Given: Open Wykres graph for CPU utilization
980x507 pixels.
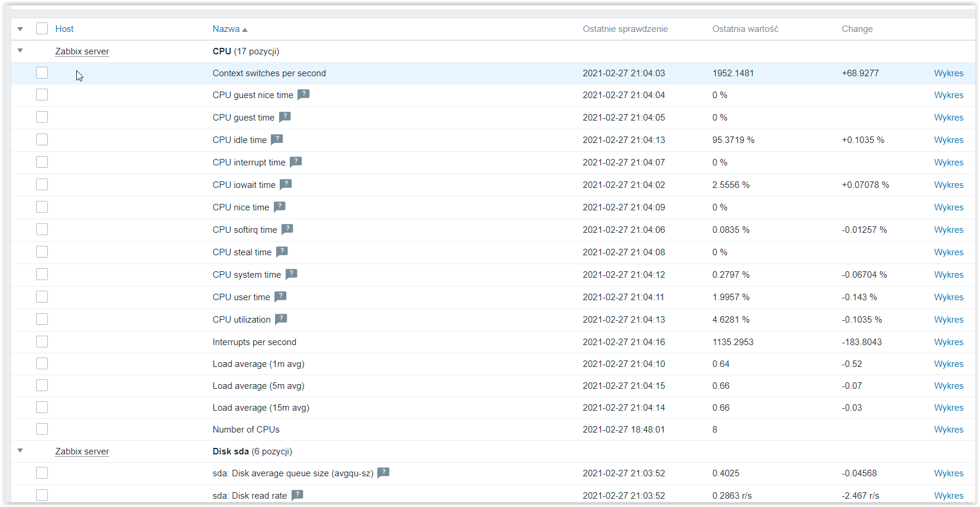Looking at the screenshot, I should (949, 320).
